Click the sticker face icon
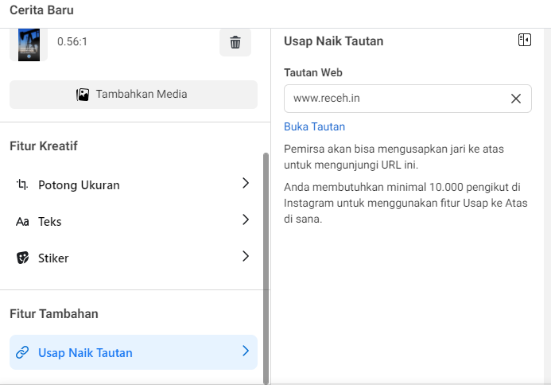 [22, 258]
